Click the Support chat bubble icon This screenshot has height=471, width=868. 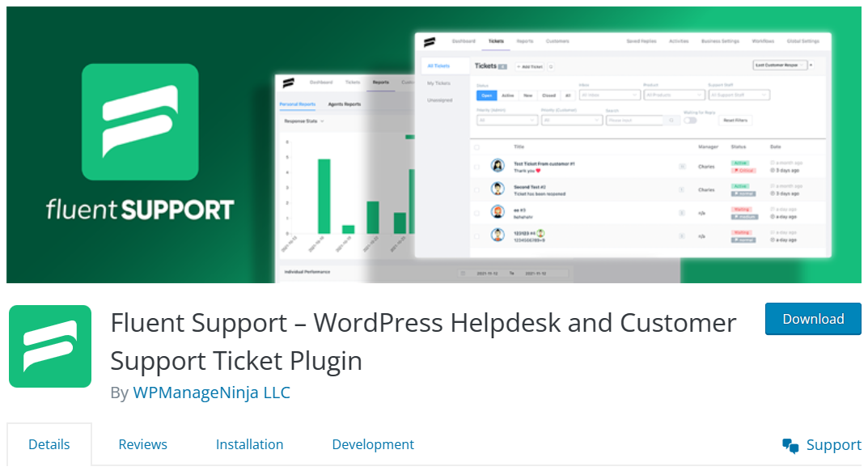coord(790,445)
